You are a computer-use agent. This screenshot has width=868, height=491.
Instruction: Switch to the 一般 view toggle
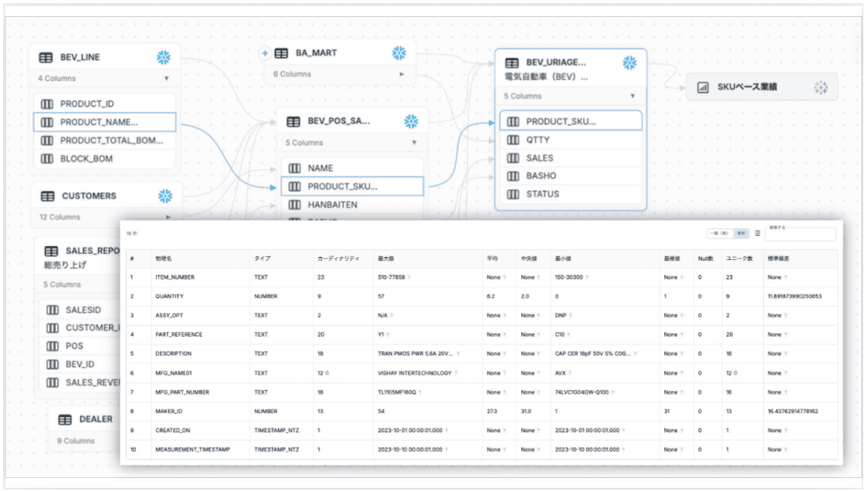[x=719, y=233]
